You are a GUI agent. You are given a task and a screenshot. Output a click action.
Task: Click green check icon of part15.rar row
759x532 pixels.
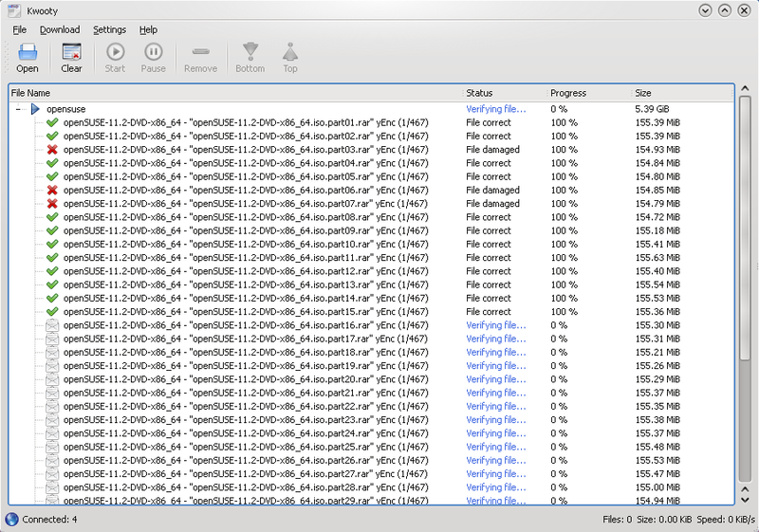(52, 312)
